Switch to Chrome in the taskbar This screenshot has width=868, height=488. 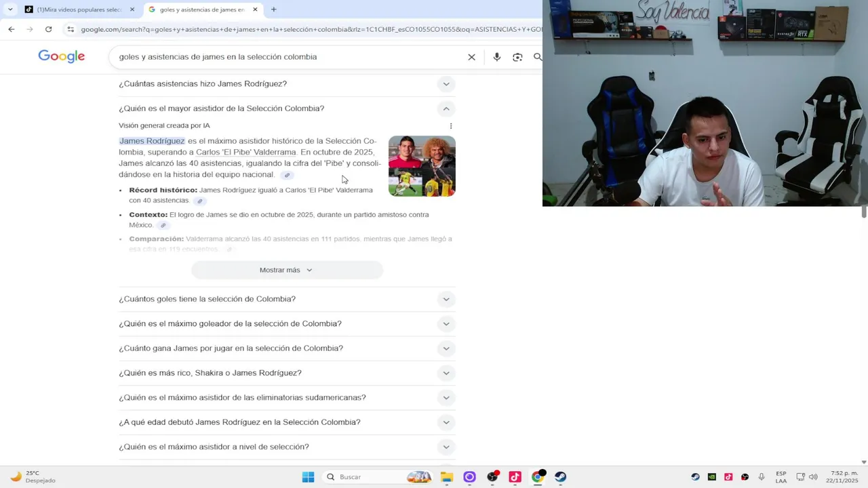(538, 477)
